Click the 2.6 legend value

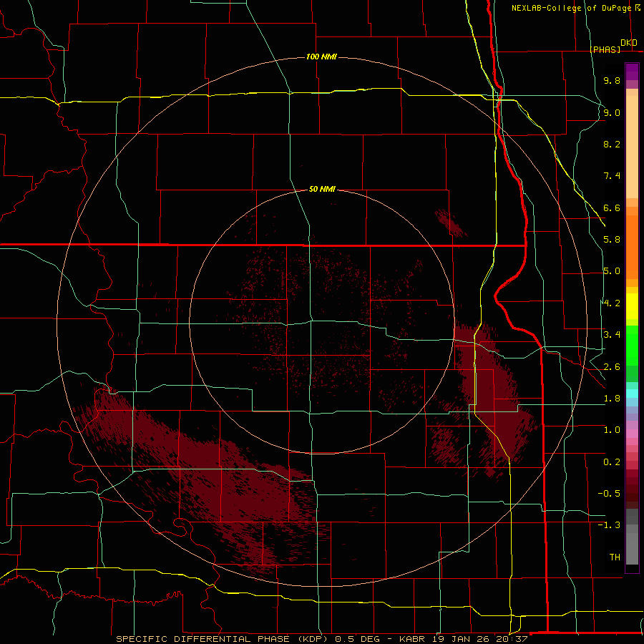click(x=612, y=367)
